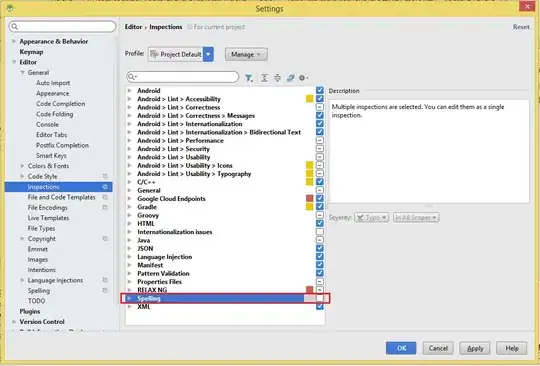The height and width of the screenshot is (366, 540).
Task: Select the Properties Files inspection row
Action: click(x=225, y=282)
